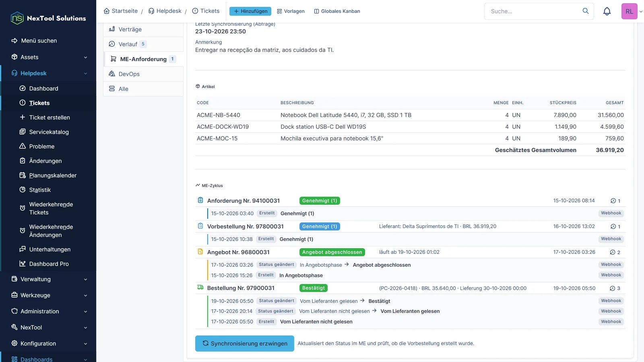The image size is (644, 362).
Task: Click the Angebot abgeschlossen status badge
Action: [x=332, y=252]
